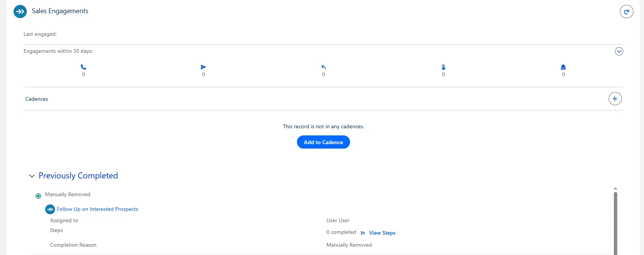Click the Previously Completed list scrollbar
This screenshot has height=255, width=644.
(615, 223)
